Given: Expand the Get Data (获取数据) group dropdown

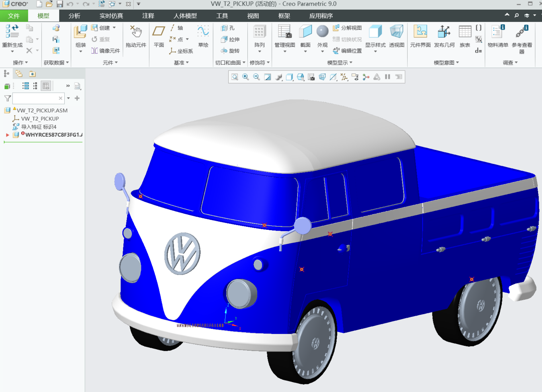Looking at the screenshot, I should (x=56, y=63).
